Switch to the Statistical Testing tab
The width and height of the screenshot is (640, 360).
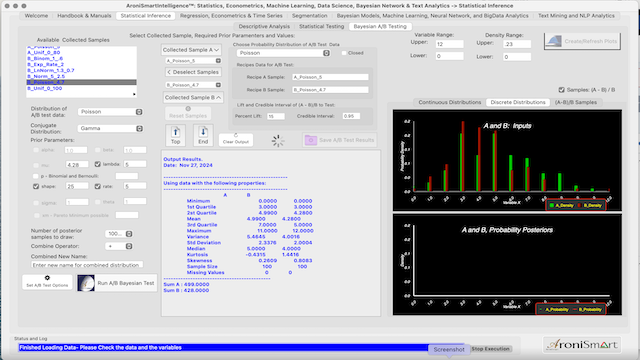[321, 26]
